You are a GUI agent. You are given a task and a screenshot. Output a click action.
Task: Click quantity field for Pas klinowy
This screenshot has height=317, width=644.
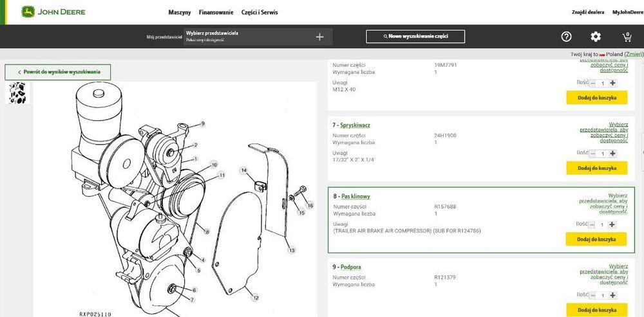[602, 225]
